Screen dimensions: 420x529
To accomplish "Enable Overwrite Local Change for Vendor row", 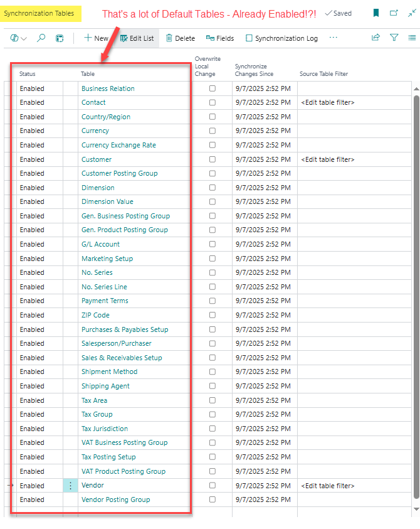I will pos(213,486).
